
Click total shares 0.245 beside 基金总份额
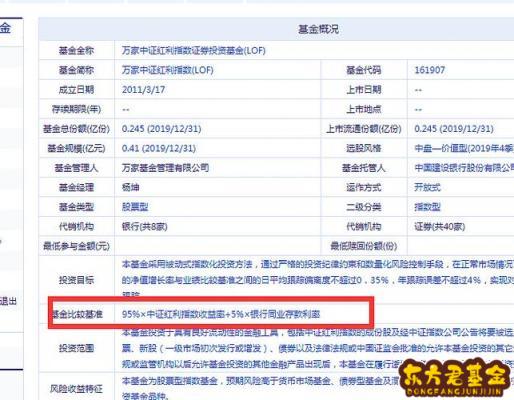coord(161,129)
